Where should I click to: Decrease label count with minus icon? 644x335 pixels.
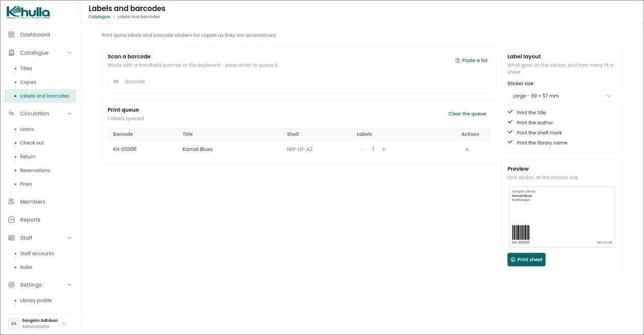coord(362,149)
